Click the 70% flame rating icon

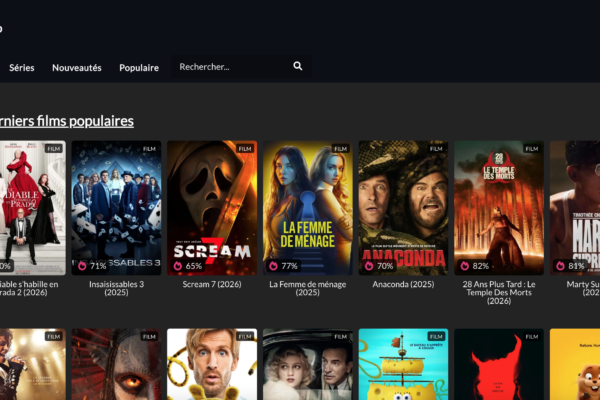click(x=369, y=266)
